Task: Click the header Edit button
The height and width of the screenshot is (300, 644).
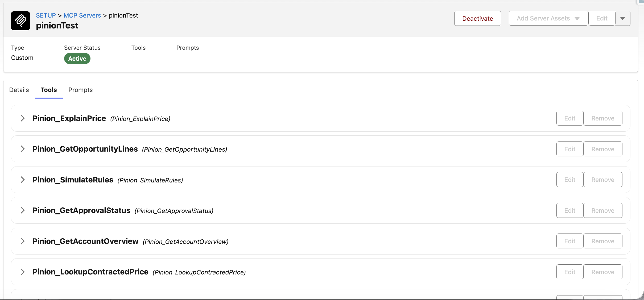Action: (x=602, y=18)
